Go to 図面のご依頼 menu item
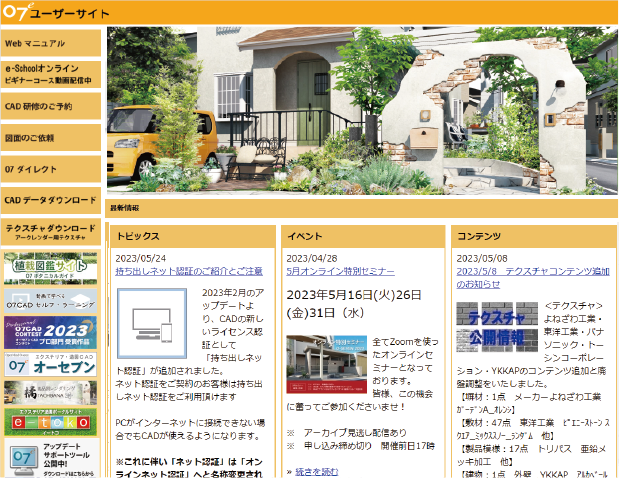Viewport: 619px width, 478px height. (50, 137)
